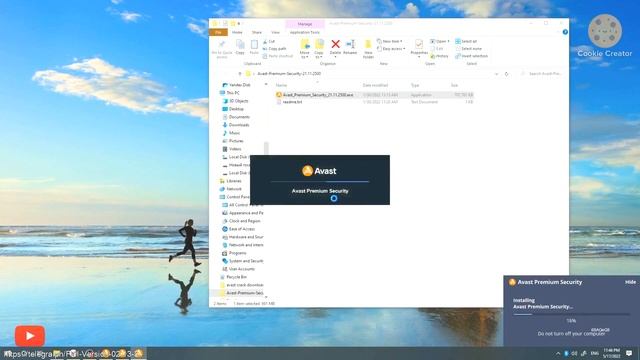640x360 pixels.
Task: Expand the Easy access dropdown
Action: 391,49
